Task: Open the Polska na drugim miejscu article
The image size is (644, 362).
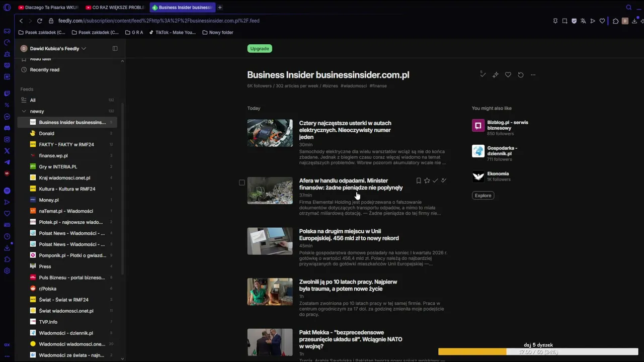Action: point(349,235)
